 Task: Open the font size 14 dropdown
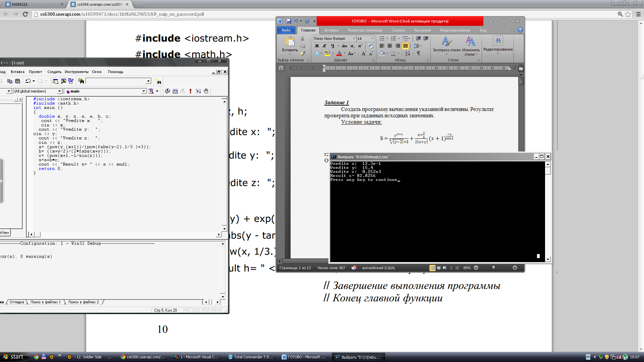(372, 39)
